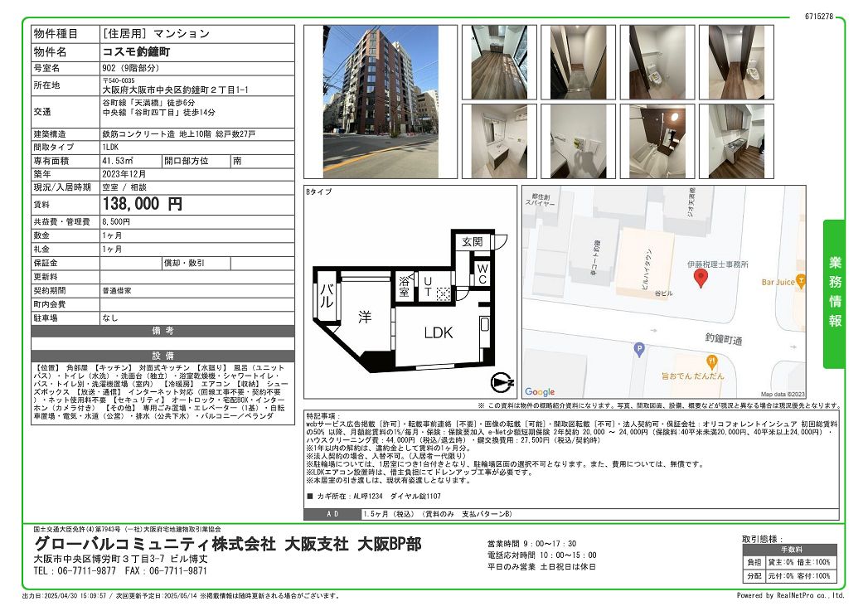Click the LDK room on the floor plan
The width and height of the screenshot is (868, 611).
439,332
